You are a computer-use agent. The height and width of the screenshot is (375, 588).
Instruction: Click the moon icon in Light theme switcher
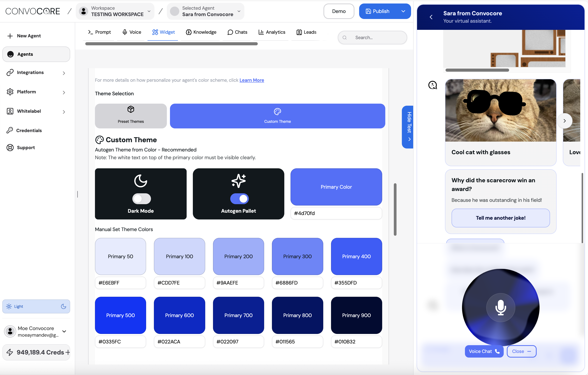(x=64, y=306)
